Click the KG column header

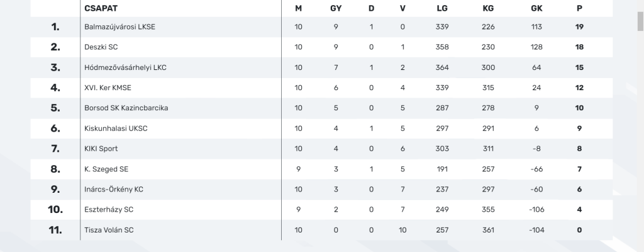(488, 8)
